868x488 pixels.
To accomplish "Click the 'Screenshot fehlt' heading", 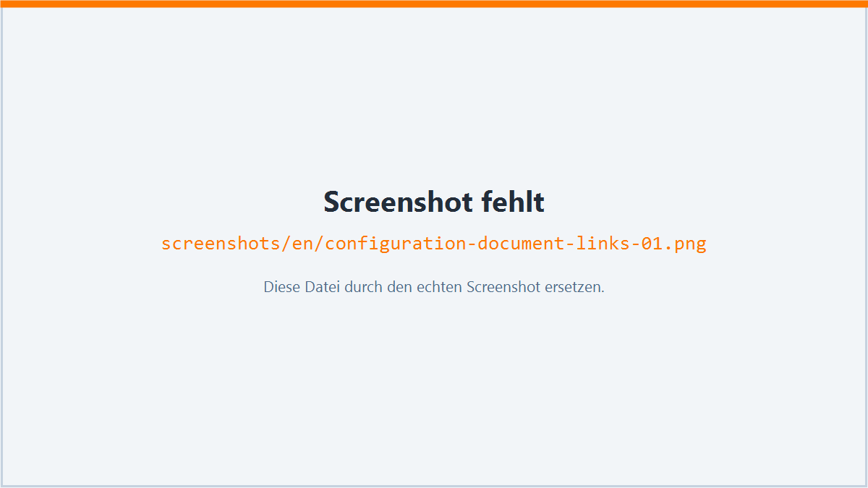I will tap(434, 202).
